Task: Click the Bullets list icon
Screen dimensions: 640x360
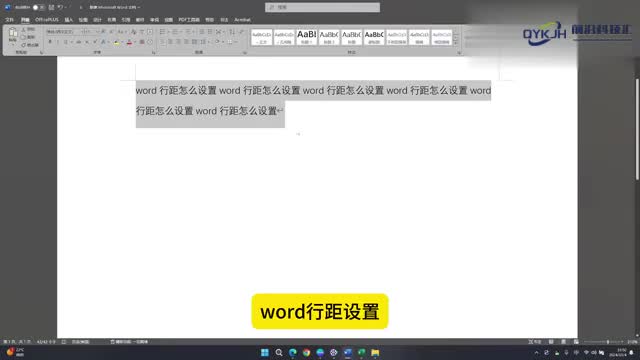Action: [x=163, y=31]
